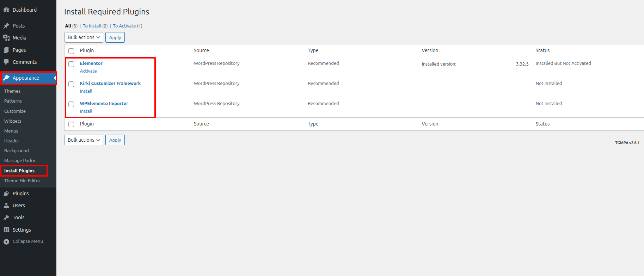Click the Pages icon in sidebar
The image size is (644, 276).
pos(6,50)
